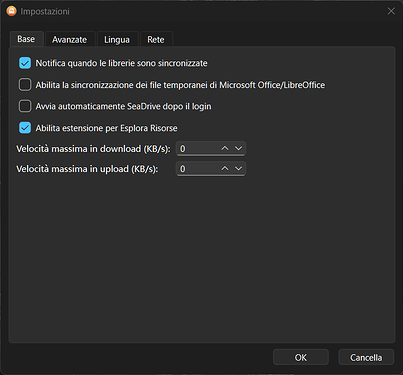Open the Lingua tab
The width and height of the screenshot is (403, 375).
117,39
